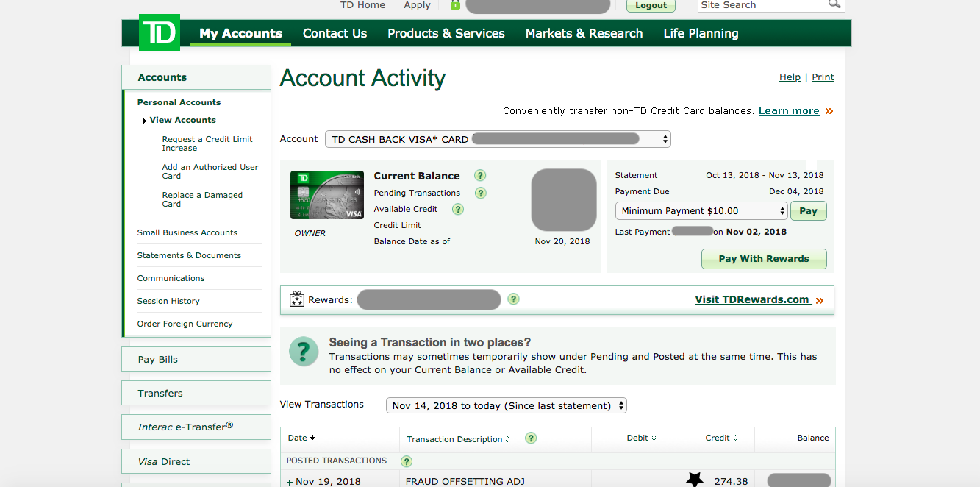Open the Minimum Payment $10.00 dropdown

[x=701, y=211]
